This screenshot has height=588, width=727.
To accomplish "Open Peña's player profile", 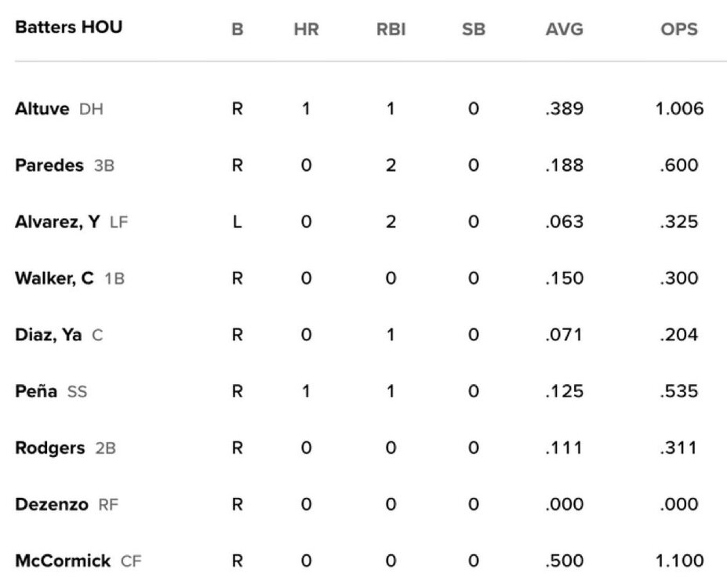I will [x=36, y=391].
